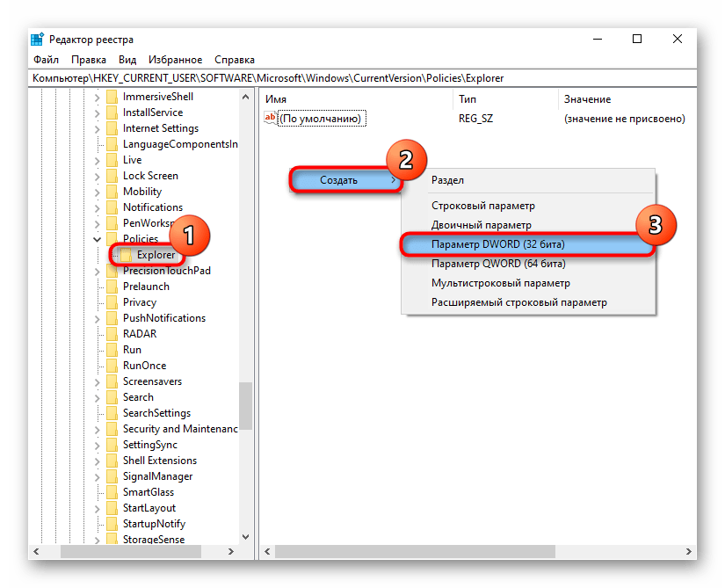Viewport: 725px width, 588px height.
Task: Click the folder icon beside StorageSense
Action: pyautogui.click(x=112, y=540)
